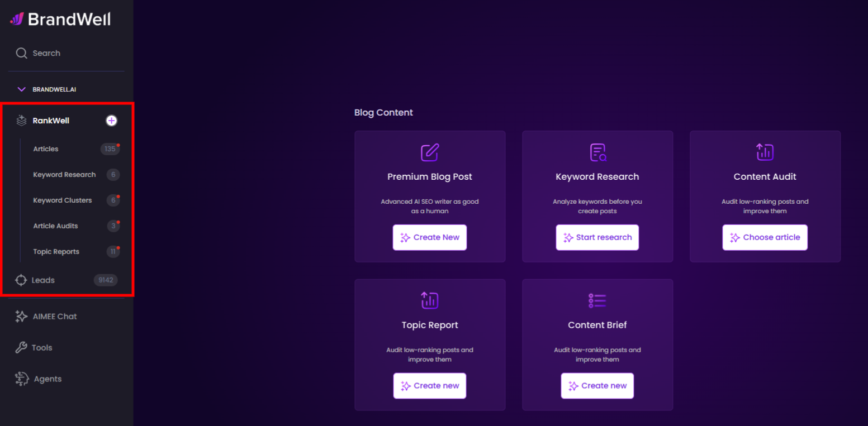Click the Topic Report card title
The width and height of the screenshot is (868, 426).
[430, 325]
